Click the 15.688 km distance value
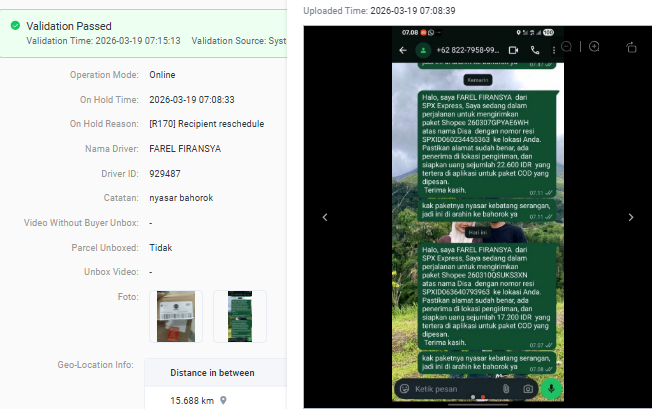Viewport: 652px width, 409px height. point(192,401)
